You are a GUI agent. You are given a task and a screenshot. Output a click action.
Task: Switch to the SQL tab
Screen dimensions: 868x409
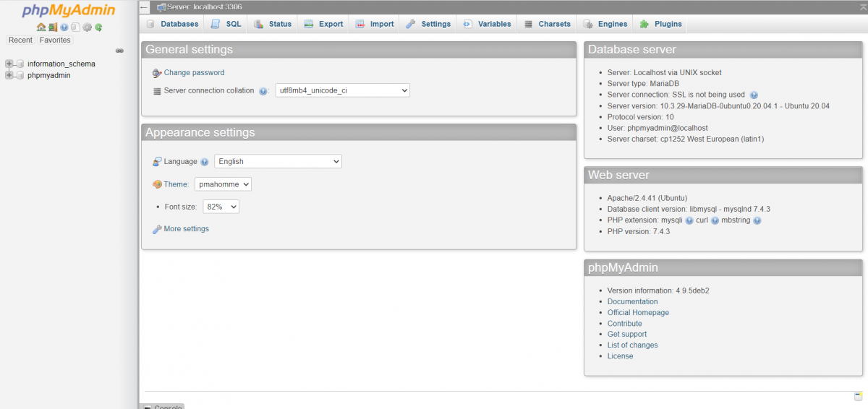(x=226, y=24)
